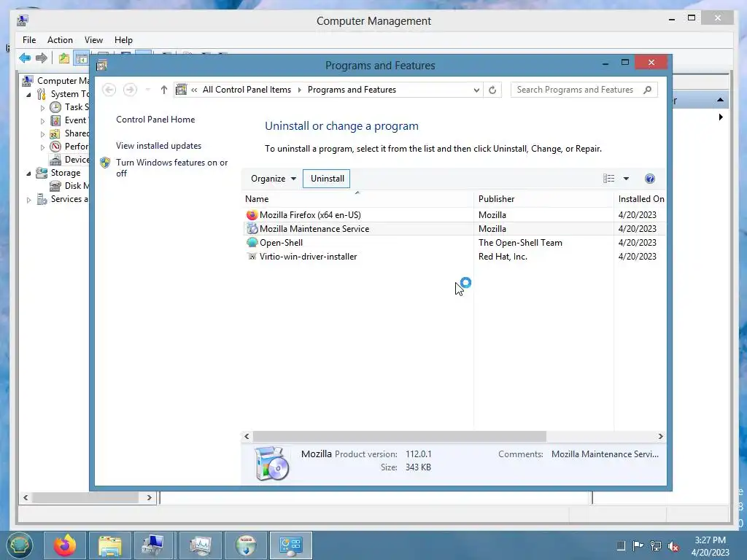
Task: Sort by Name column header
Action: (357, 199)
